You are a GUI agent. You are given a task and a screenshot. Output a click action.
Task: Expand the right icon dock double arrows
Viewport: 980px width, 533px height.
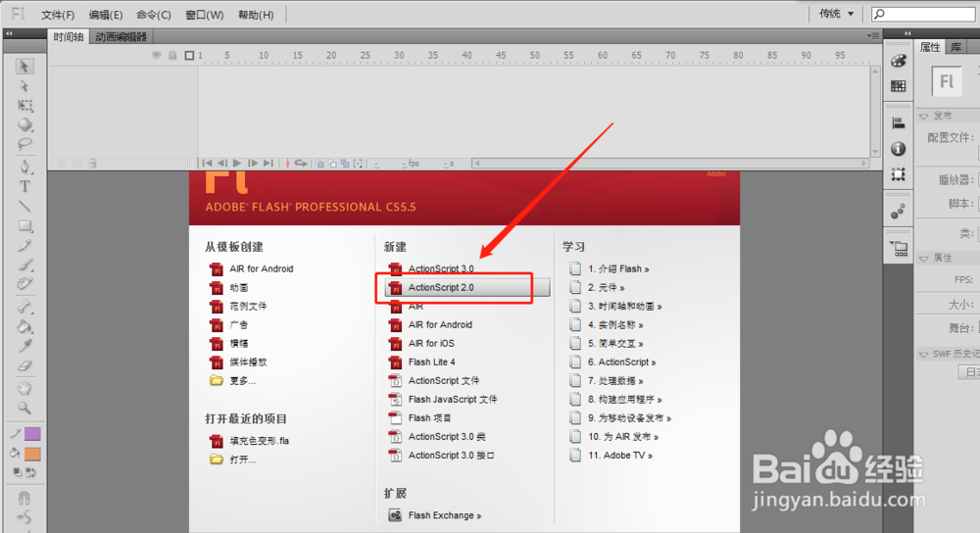pyautogui.click(x=907, y=33)
